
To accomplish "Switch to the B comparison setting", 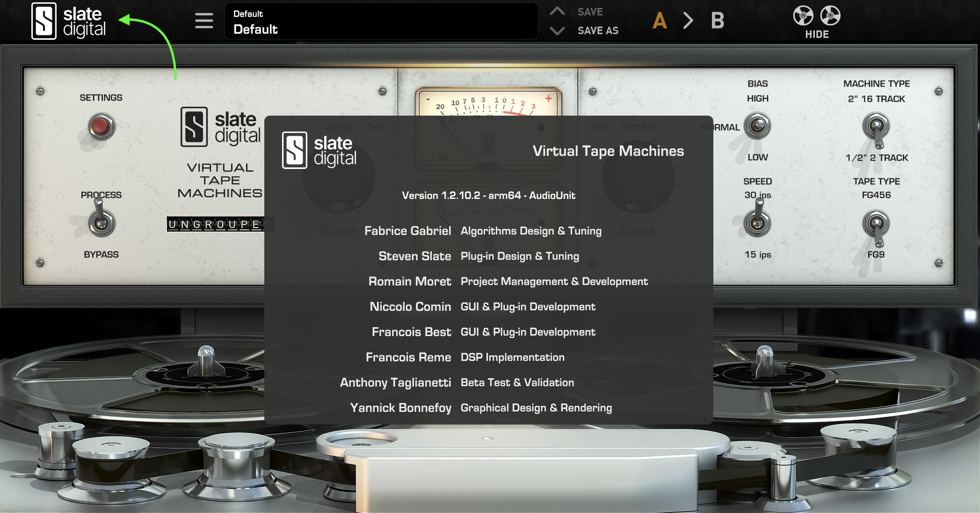I will click(718, 21).
